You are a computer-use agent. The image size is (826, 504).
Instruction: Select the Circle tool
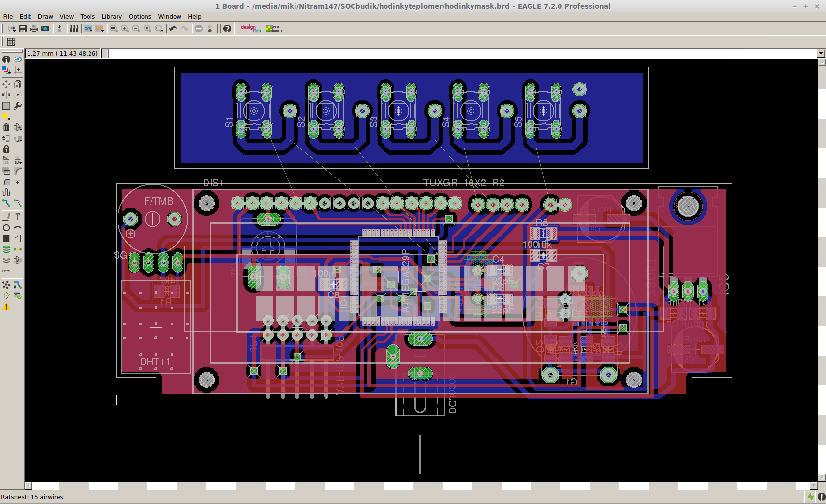(x=6, y=228)
